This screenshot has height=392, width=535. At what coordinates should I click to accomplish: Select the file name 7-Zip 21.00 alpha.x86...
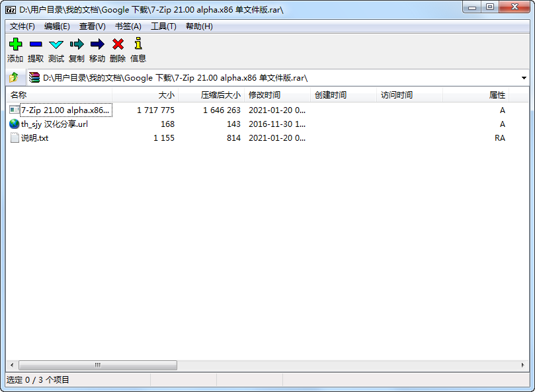pyautogui.click(x=65, y=110)
